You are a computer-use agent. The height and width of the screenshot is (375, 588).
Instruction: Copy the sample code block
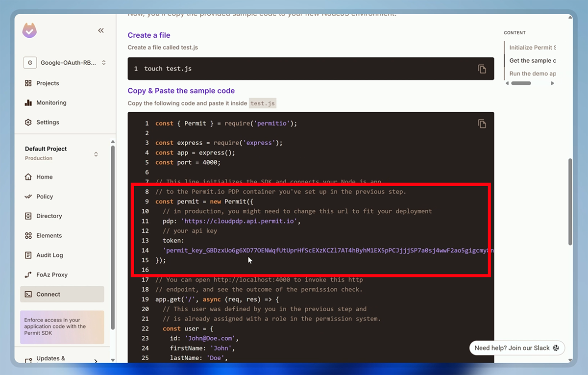coord(482,124)
